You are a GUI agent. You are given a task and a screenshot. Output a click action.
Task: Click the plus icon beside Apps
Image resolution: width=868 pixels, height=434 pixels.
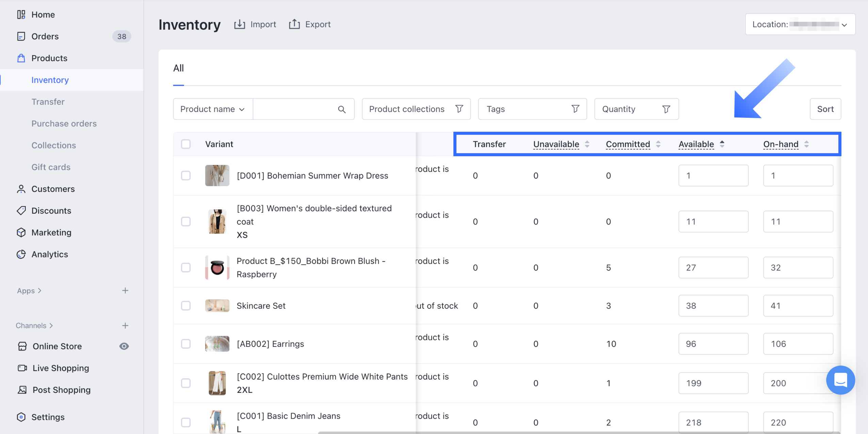[125, 291]
